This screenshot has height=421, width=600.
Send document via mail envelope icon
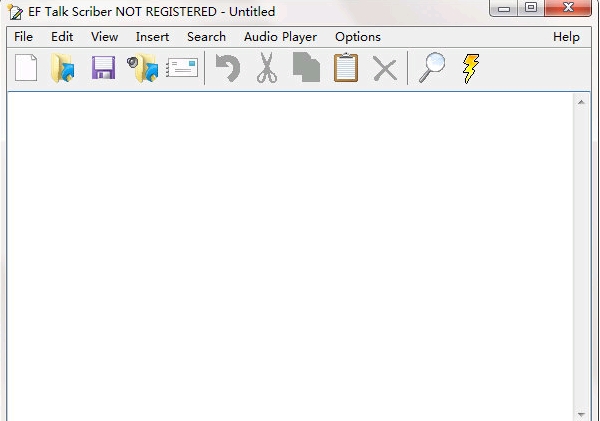pyautogui.click(x=182, y=68)
